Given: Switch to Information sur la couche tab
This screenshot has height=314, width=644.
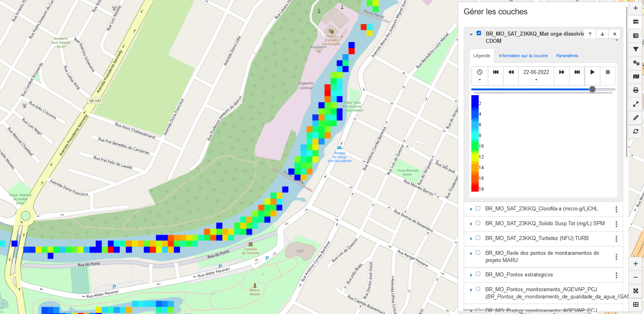Looking at the screenshot, I should pyautogui.click(x=523, y=56).
